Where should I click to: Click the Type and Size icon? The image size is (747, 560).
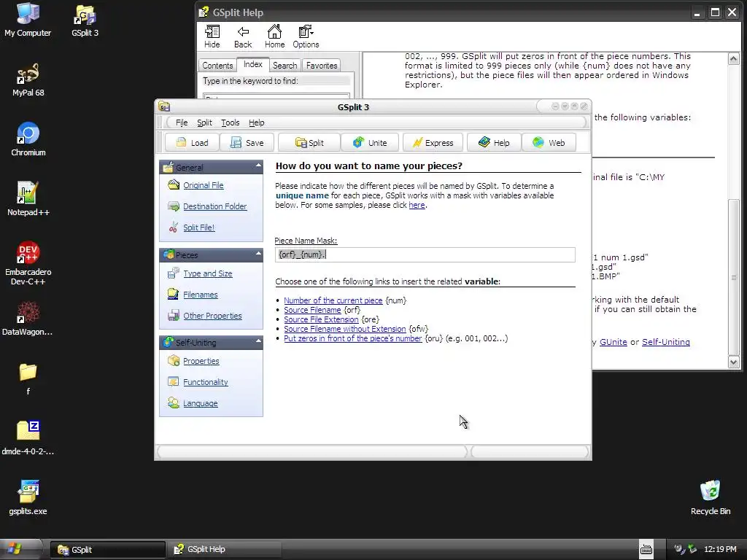174,273
